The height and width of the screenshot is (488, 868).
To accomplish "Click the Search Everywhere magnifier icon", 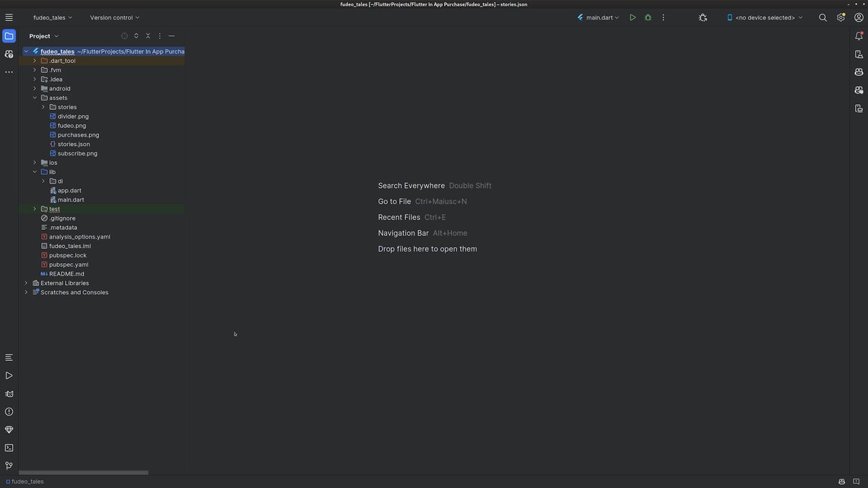I will point(822,17).
